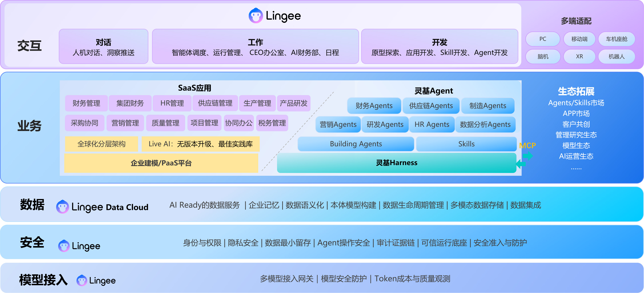
Task: Click the 灵基Agent heading
Action: (x=434, y=91)
